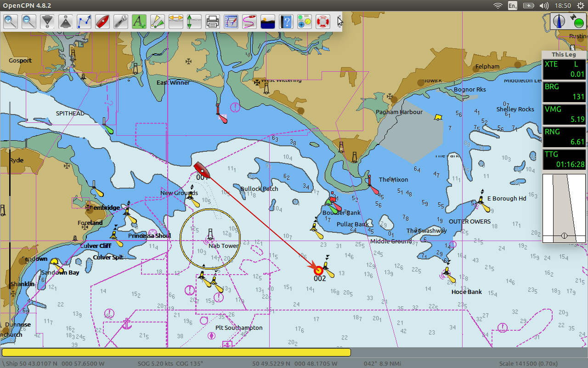
Task: Open the Route and Mark Manager
Action: coord(231,21)
